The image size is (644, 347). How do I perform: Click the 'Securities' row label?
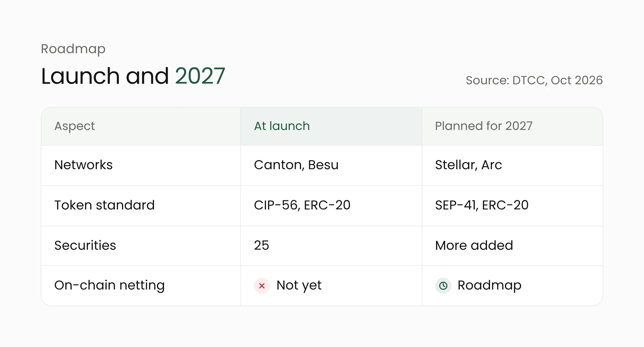coord(85,245)
